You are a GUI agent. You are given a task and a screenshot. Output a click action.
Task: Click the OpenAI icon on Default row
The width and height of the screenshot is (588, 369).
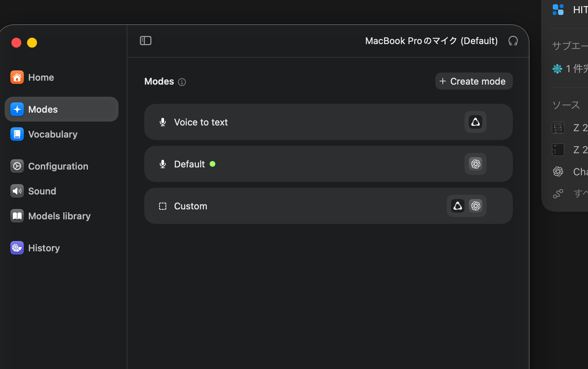[476, 164]
